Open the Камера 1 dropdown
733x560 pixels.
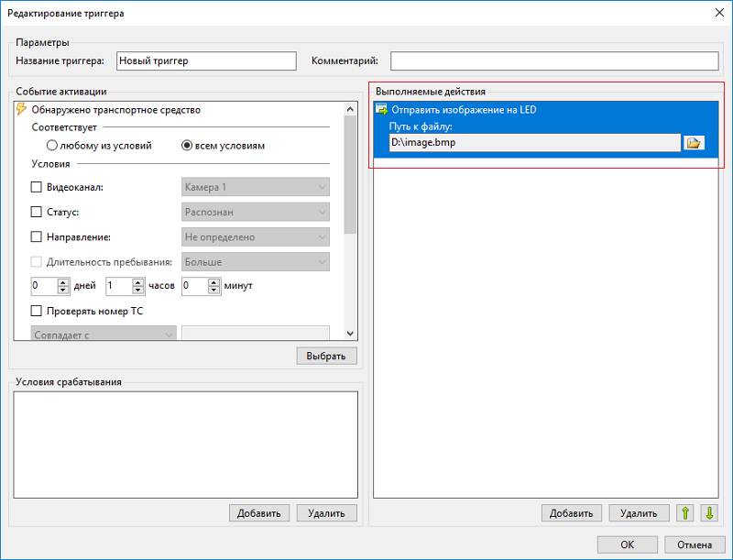256,187
